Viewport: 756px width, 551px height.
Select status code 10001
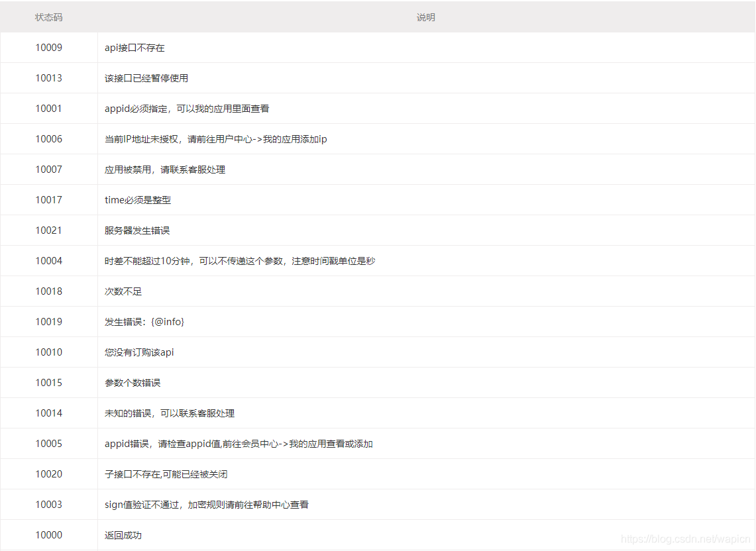point(48,109)
